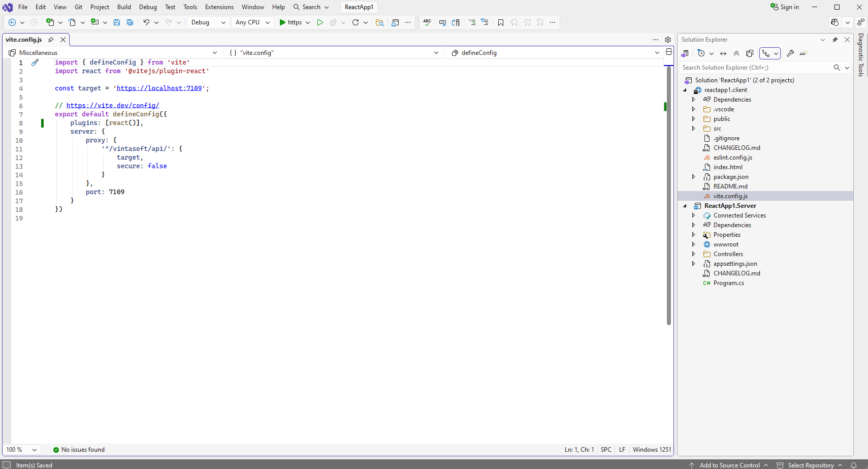Screen dimensions: 868x469
Task: Click Sync with Active Document arrows icon
Action: (x=723, y=53)
